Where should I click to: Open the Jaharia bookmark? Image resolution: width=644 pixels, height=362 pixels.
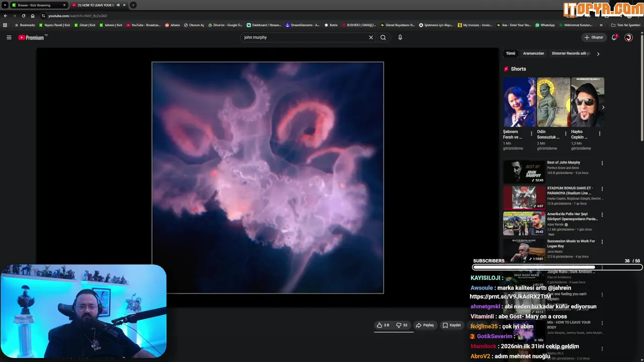click(172, 25)
